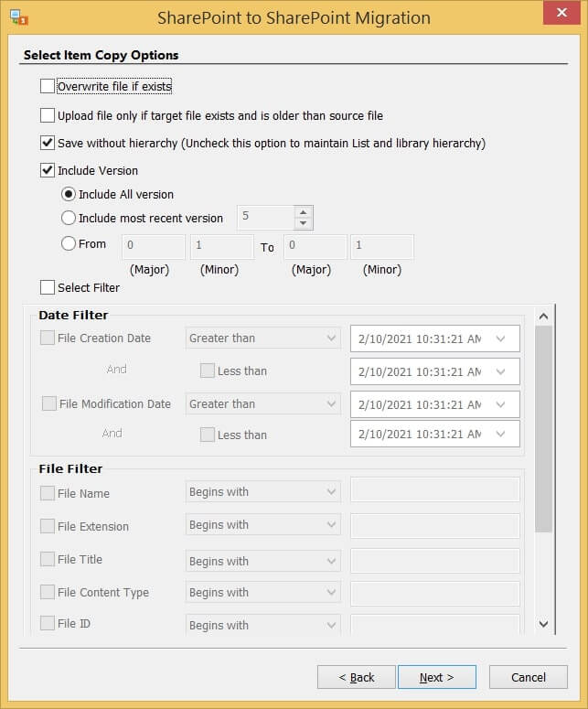Check Less than under File Modification Date

point(208,435)
